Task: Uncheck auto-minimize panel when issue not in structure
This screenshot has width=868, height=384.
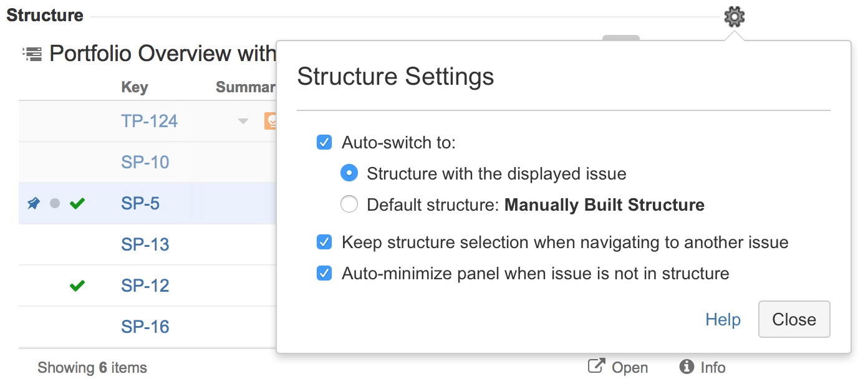Action: click(324, 273)
